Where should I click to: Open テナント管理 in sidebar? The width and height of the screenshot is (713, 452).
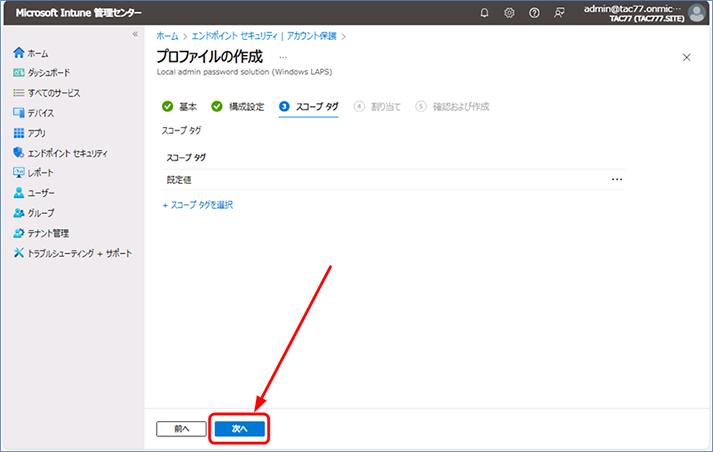coord(41,233)
